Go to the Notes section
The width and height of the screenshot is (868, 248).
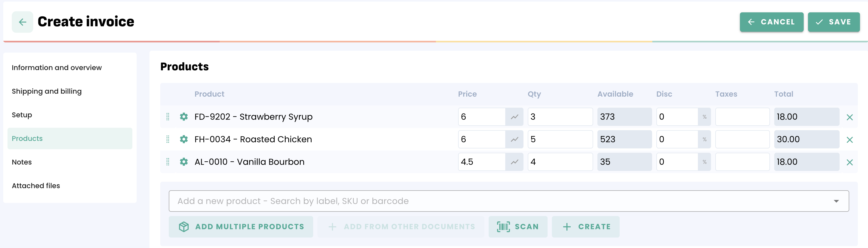22,162
